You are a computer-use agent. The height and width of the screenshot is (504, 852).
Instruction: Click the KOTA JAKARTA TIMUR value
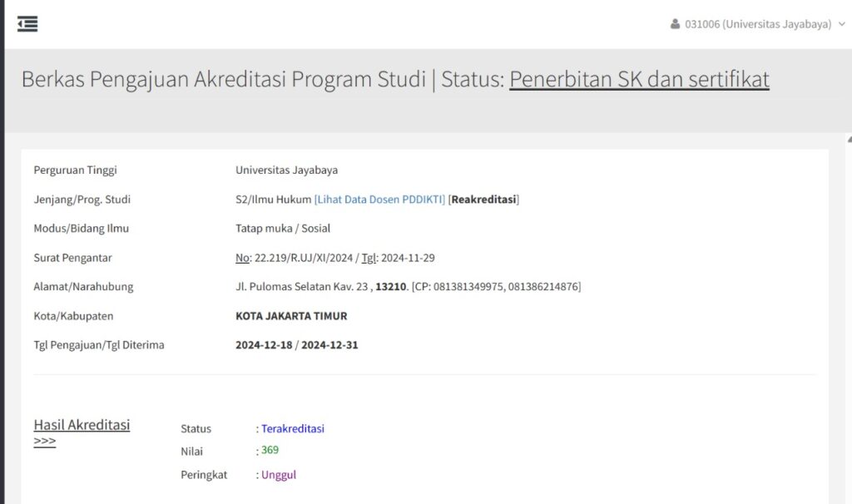pos(291,316)
